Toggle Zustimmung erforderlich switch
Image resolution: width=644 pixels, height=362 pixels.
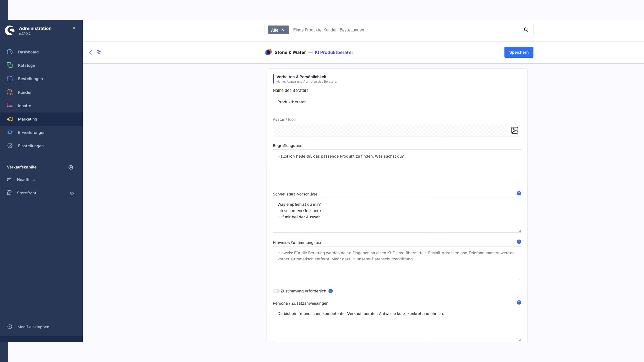276,291
